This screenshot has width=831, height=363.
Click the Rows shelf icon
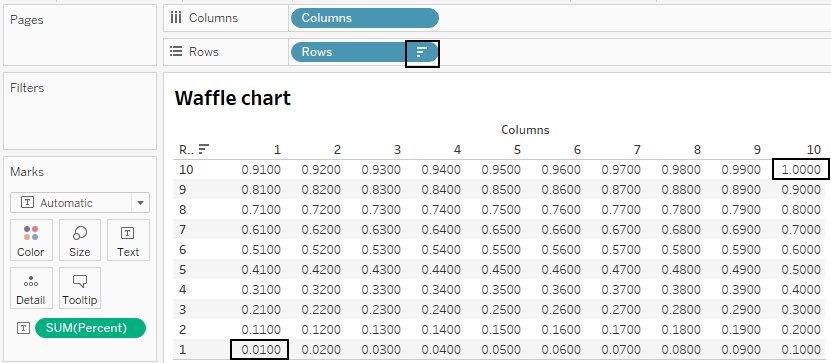(x=176, y=51)
